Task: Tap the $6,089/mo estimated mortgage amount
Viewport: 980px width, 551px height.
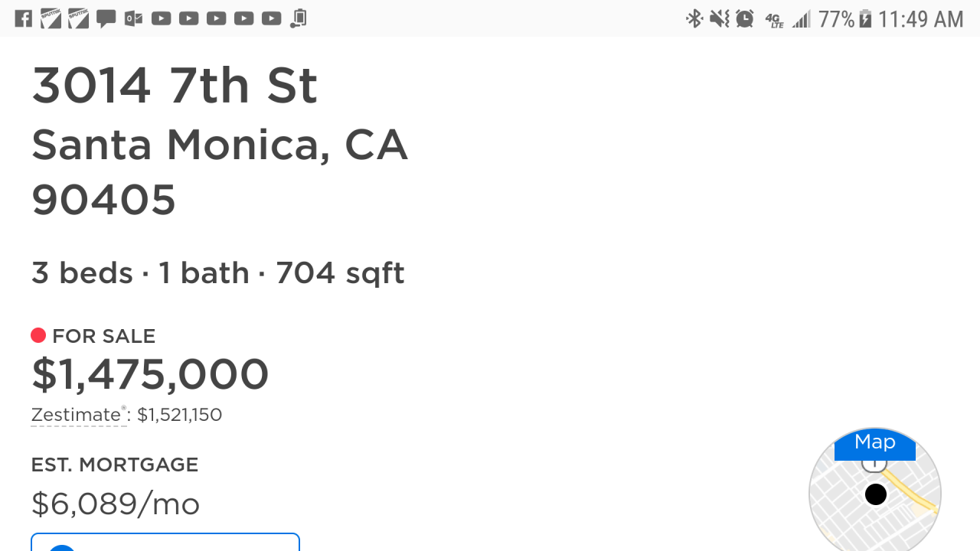Action: [116, 504]
